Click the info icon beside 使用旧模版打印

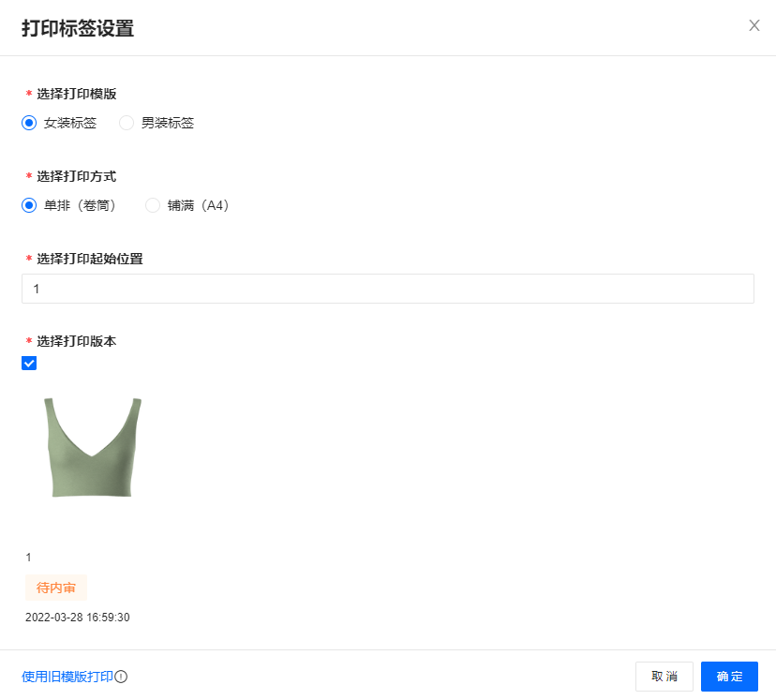(121, 677)
